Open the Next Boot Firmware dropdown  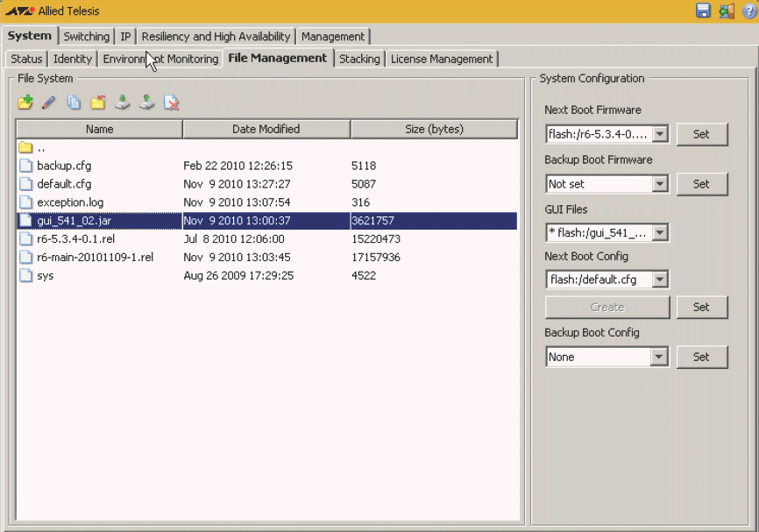point(660,134)
